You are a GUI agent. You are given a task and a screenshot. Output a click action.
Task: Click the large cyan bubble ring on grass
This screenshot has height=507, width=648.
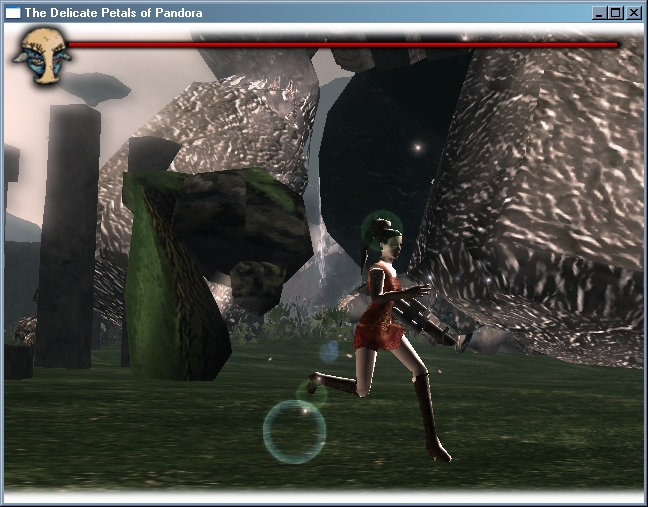coord(294,432)
